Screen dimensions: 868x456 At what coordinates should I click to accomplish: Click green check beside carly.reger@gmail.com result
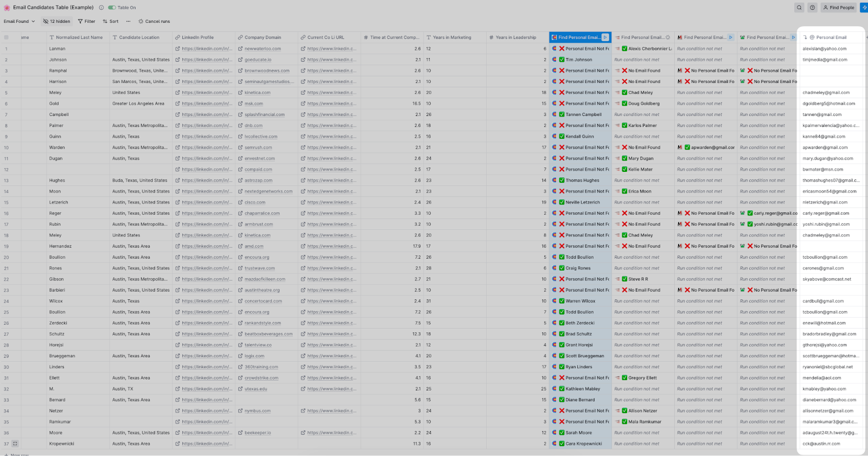(x=750, y=213)
